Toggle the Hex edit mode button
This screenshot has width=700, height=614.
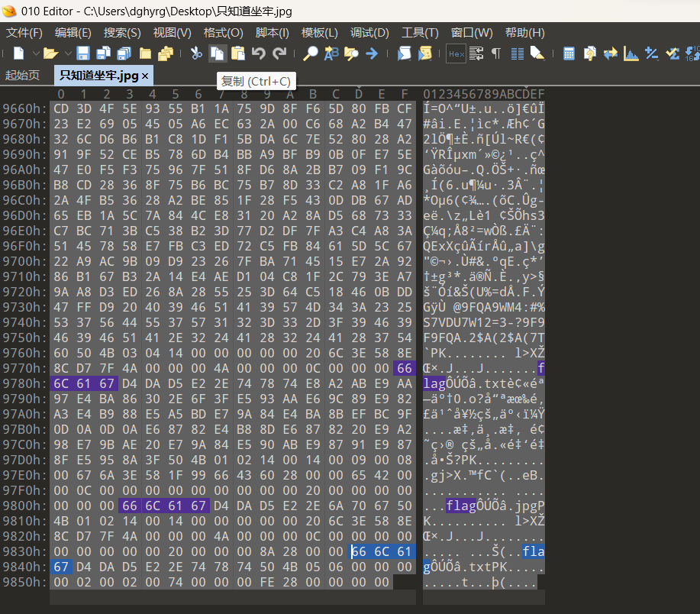(x=456, y=53)
